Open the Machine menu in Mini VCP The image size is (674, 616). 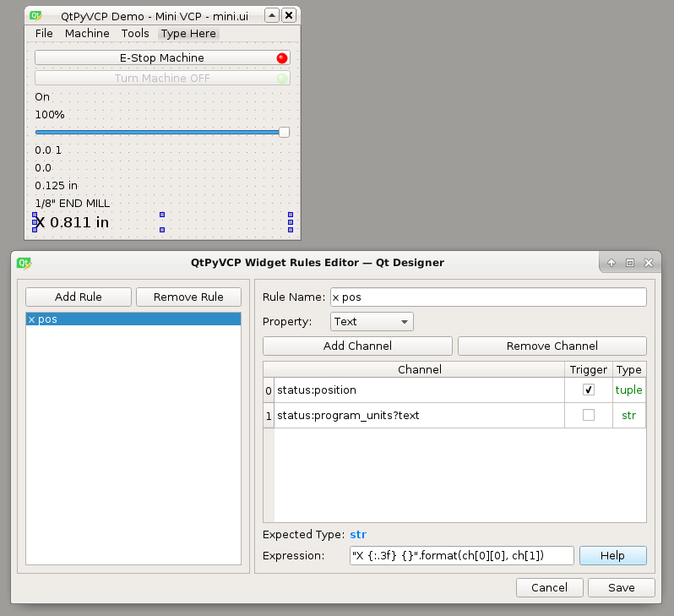coord(87,34)
